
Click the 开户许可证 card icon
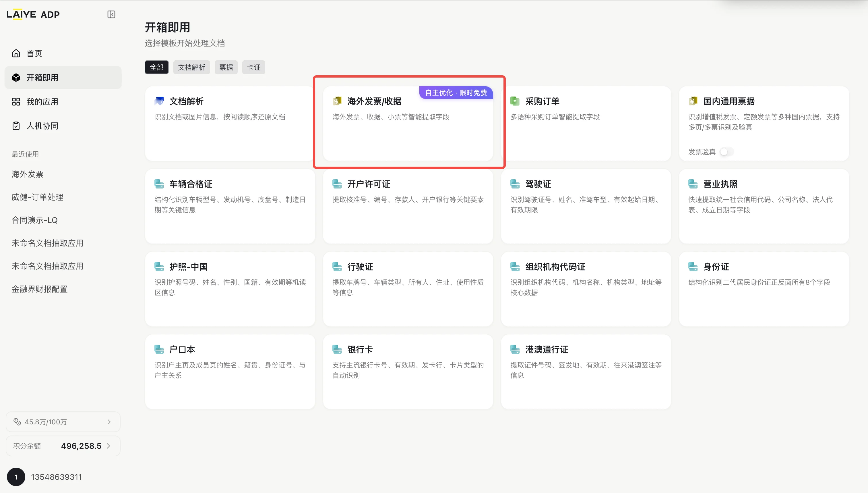pos(337,184)
